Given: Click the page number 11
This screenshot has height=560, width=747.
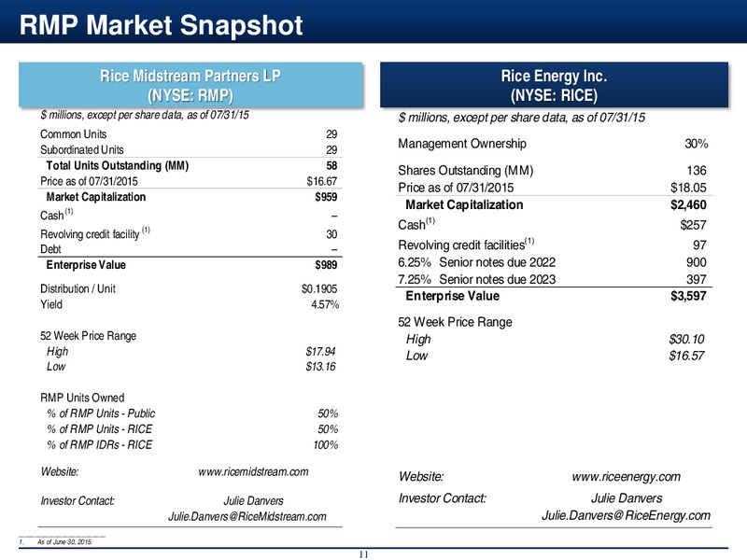Looking at the screenshot, I should (x=364, y=554).
